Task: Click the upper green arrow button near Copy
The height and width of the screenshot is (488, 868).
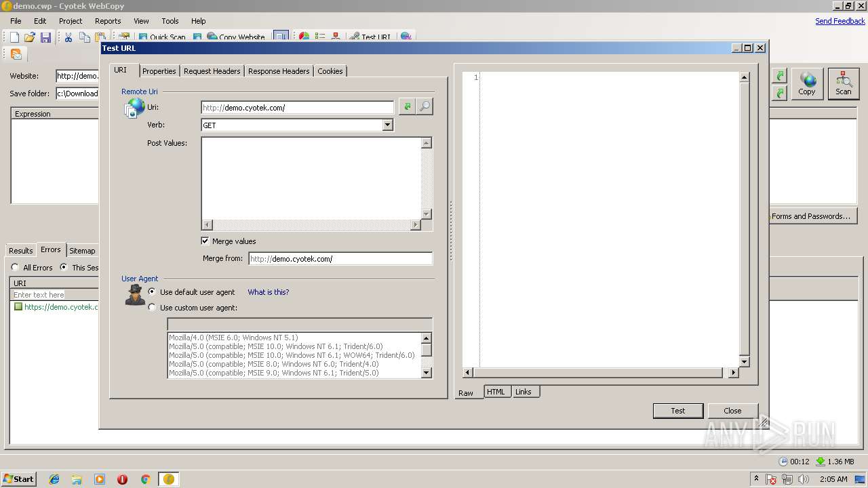Action: (x=780, y=76)
